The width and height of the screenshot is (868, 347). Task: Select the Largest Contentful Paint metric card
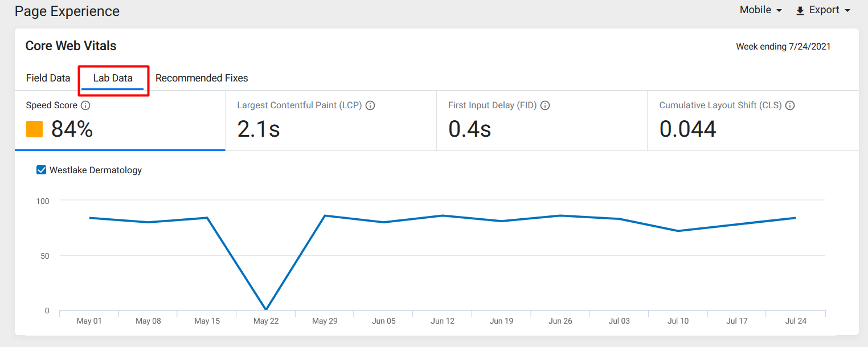click(x=331, y=121)
